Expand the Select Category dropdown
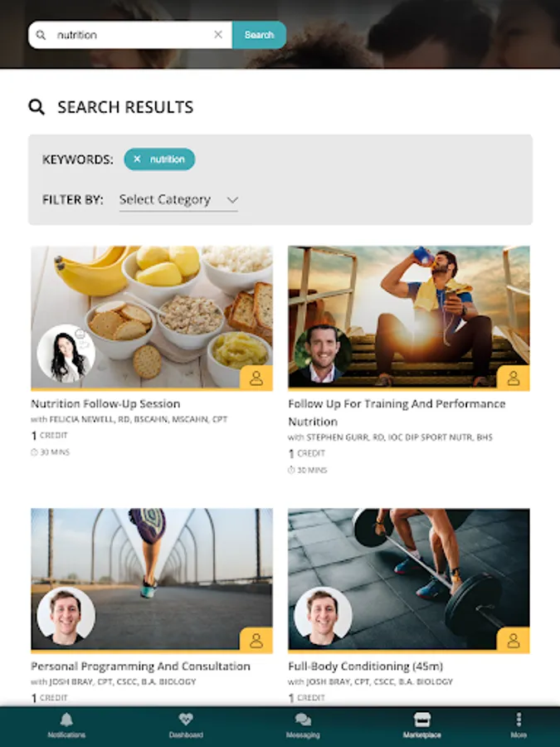This screenshot has width=560, height=747. (x=178, y=199)
